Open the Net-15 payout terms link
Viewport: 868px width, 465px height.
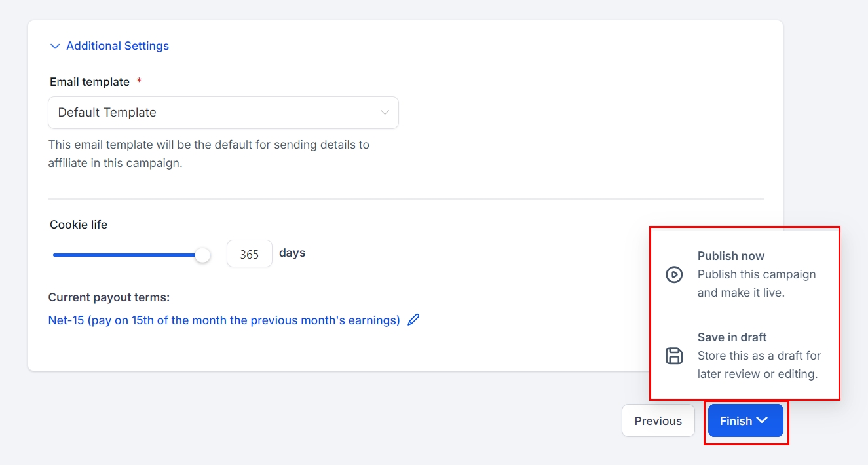224,320
